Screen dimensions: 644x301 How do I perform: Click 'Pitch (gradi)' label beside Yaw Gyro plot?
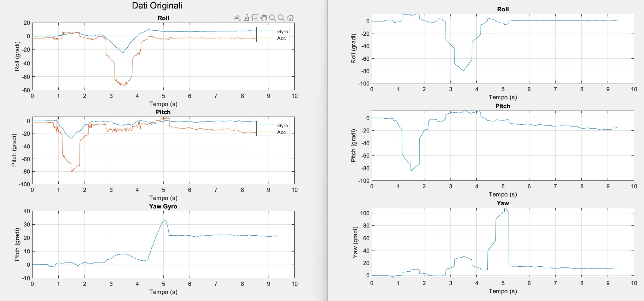click(x=17, y=244)
